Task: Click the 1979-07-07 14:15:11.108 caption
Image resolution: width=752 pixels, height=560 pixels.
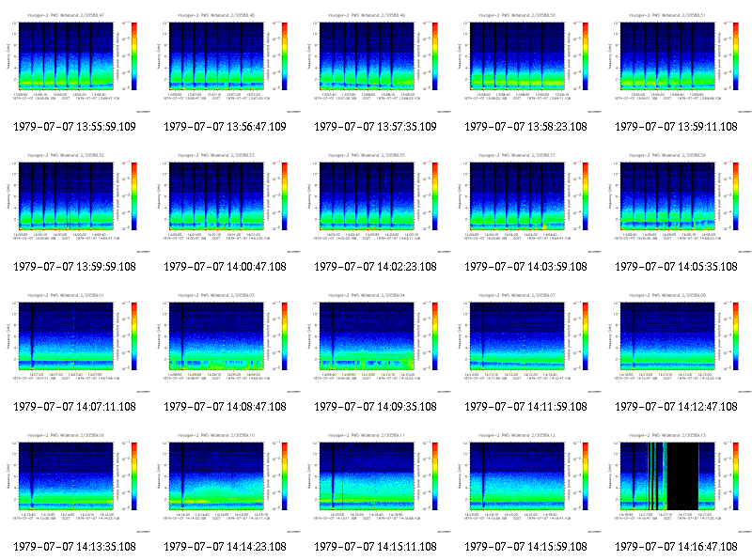Action: (375, 547)
